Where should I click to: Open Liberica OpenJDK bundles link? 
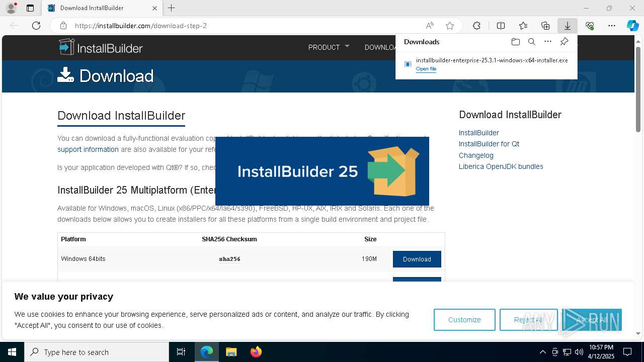[x=501, y=166]
